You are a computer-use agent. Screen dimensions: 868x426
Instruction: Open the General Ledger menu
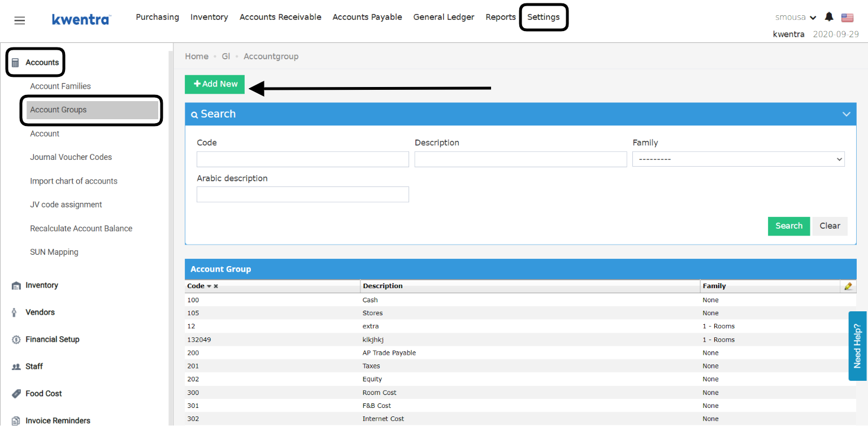tap(444, 17)
